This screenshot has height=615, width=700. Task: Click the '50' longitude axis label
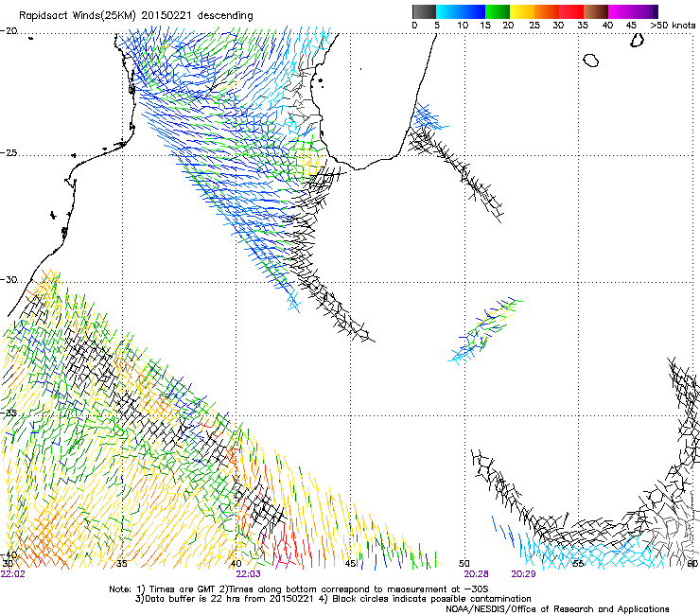464,564
